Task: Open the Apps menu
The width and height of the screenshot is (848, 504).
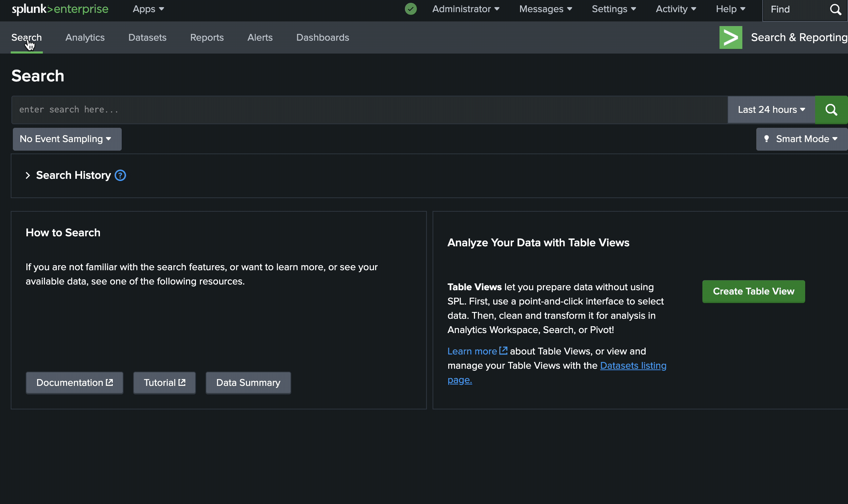Action: click(x=148, y=9)
